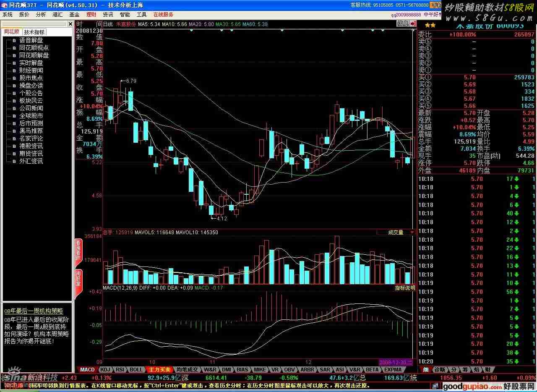This screenshot has width=537, height=392.
Task: Switch to the OBV indicator tab
Action: pyautogui.click(x=289, y=370)
